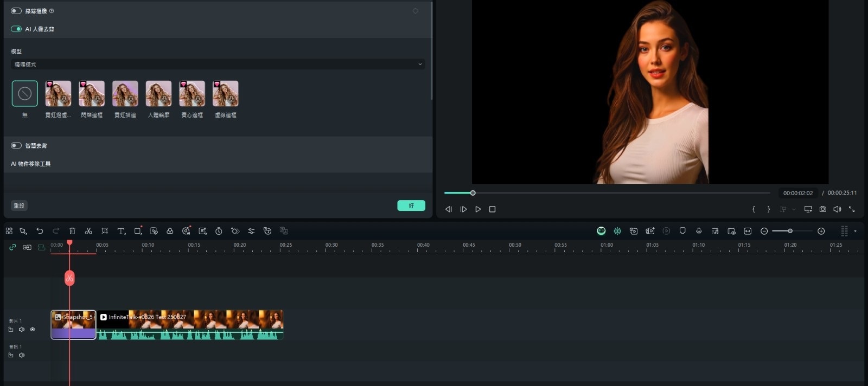This screenshot has height=386, width=868.
Task: Click the voiceover microphone icon
Action: (699, 231)
